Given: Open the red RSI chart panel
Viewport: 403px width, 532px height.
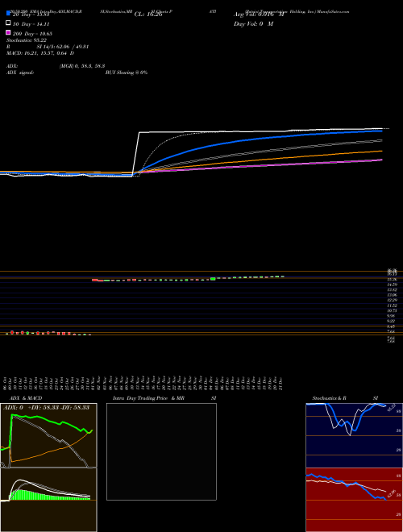Looking at the screenshot, I should coord(354,500).
